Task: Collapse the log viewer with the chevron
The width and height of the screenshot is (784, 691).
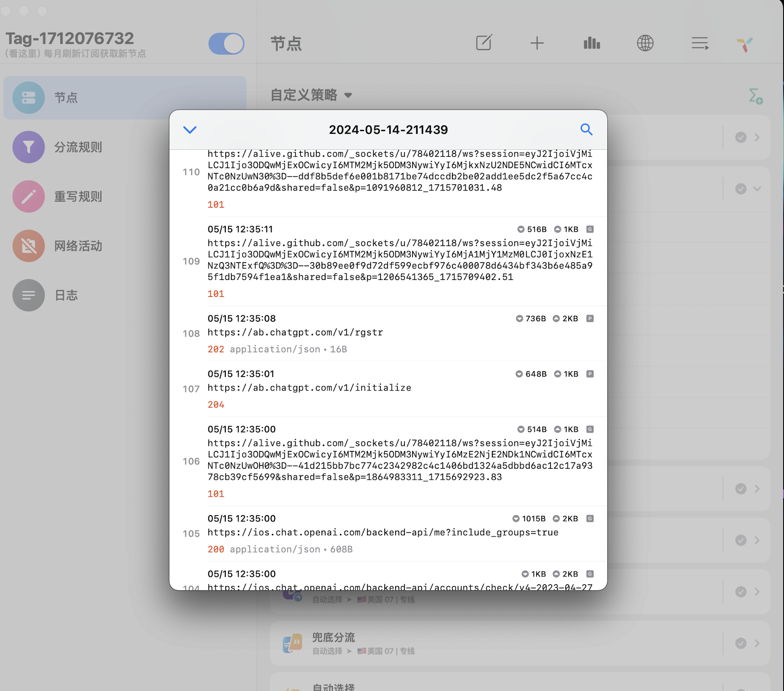Action: coord(190,130)
